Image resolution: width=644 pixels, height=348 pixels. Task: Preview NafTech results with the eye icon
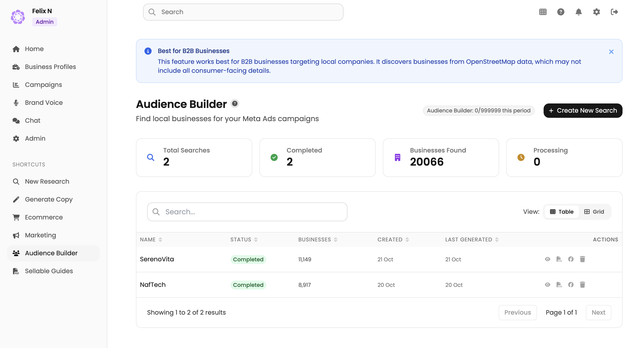pos(547,285)
